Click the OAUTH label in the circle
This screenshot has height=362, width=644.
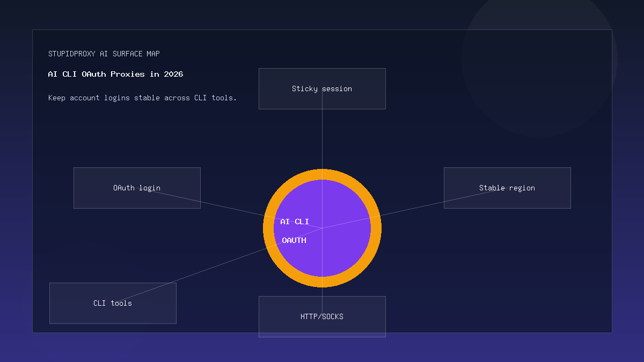294,240
